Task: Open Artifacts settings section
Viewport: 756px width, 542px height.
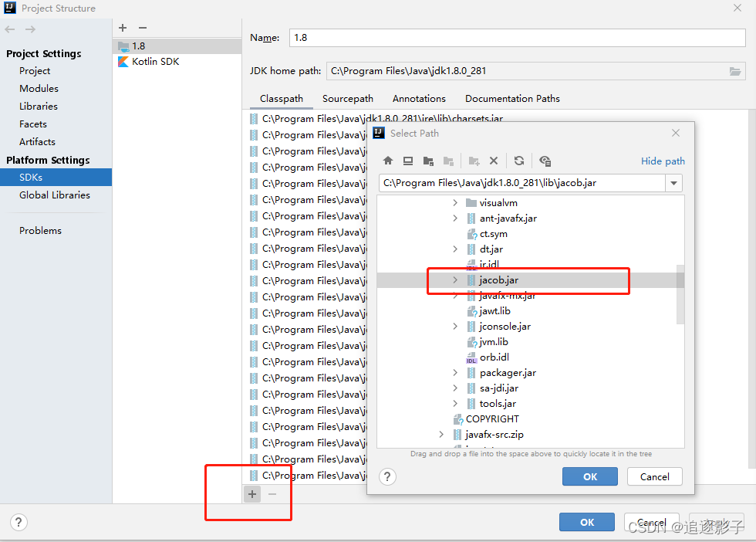Action: pyautogui.click(x=37, y=142)
